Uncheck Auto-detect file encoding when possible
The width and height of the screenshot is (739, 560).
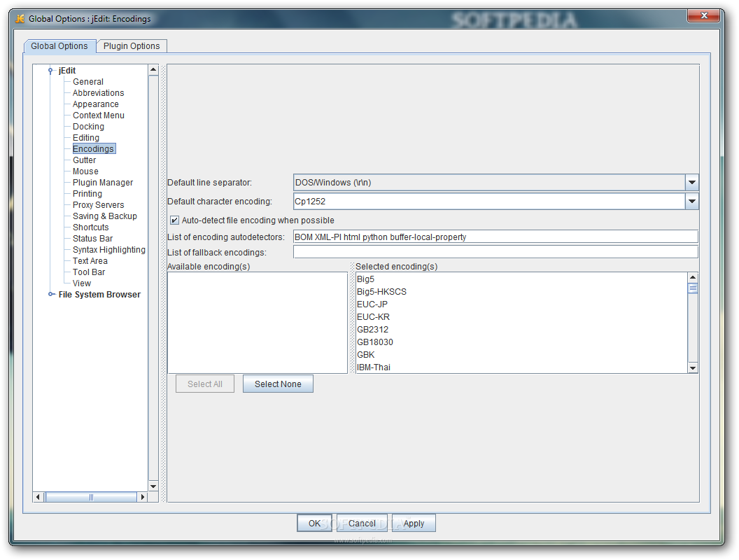point(174,220)
